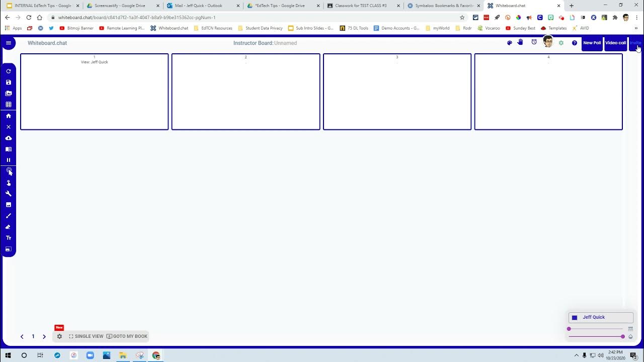Screen dimensions: 644x362
Task: Click the Whiteboard.chat title text
Action: 47,43
